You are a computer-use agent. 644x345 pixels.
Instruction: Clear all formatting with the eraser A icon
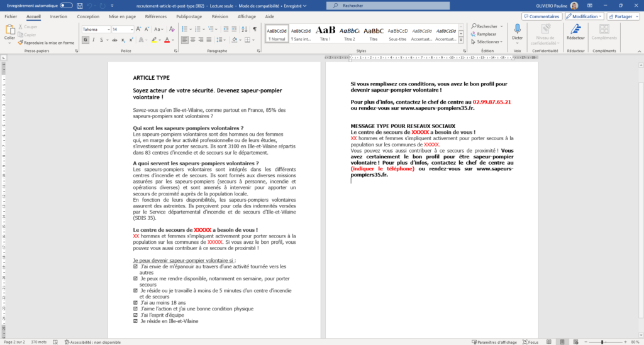[172, 29]
